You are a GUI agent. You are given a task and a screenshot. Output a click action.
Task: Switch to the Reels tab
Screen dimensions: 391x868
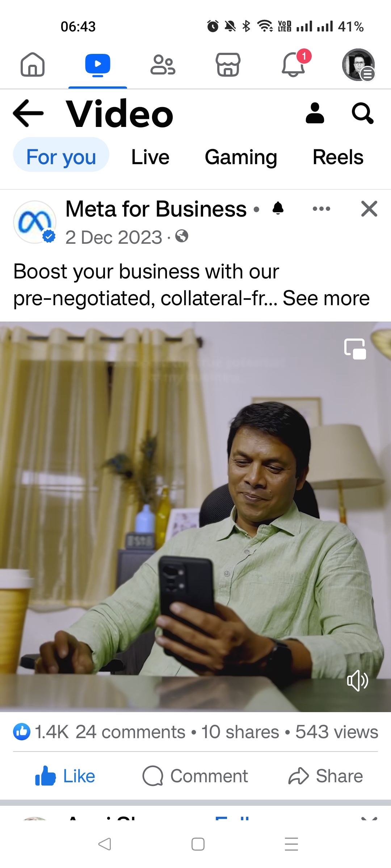click(x=338, y=157)
